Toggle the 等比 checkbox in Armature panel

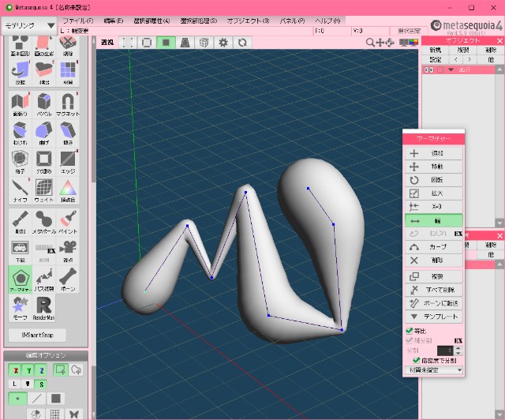tap(410, 331)
